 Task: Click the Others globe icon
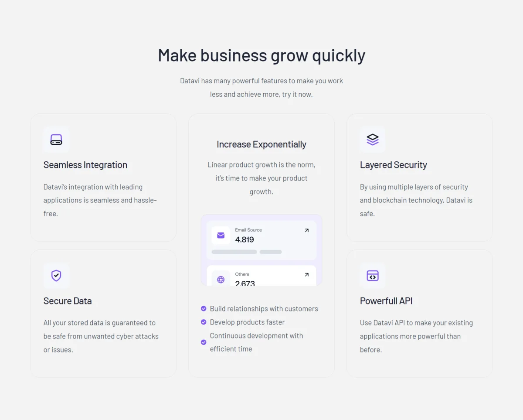point(221,279)
